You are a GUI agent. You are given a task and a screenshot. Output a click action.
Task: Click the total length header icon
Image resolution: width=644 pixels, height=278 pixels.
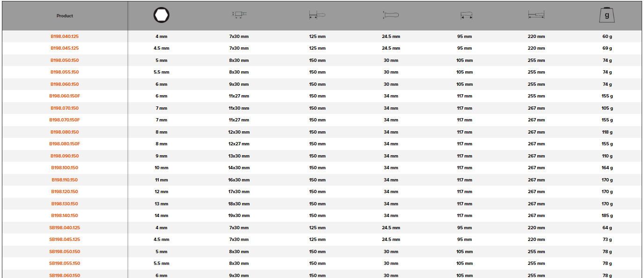coord(536,15)
